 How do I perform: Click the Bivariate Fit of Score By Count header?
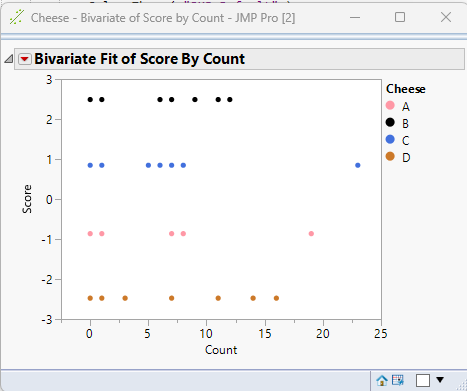click(x=139, y=59)
